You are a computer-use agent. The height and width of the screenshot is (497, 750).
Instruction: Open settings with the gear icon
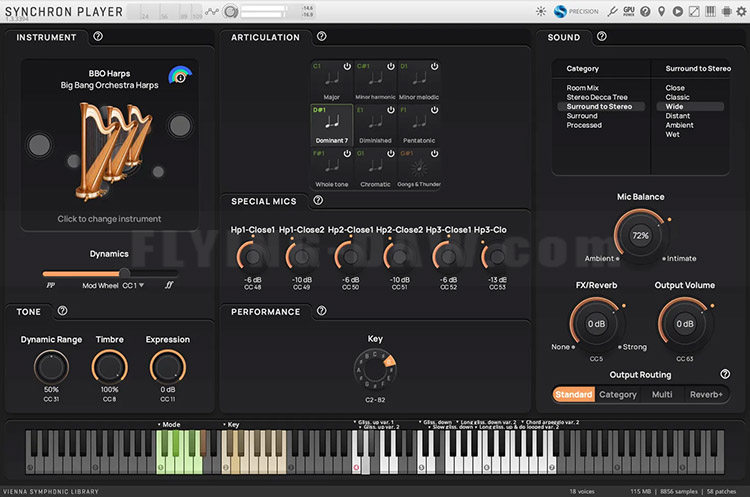click(x=741, y=11)
